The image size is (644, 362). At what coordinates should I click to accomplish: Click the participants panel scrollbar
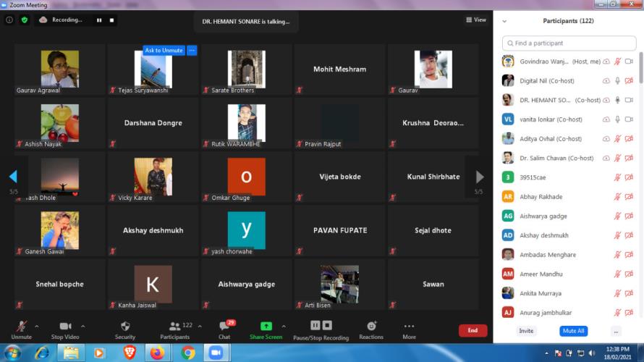[640, 68]
